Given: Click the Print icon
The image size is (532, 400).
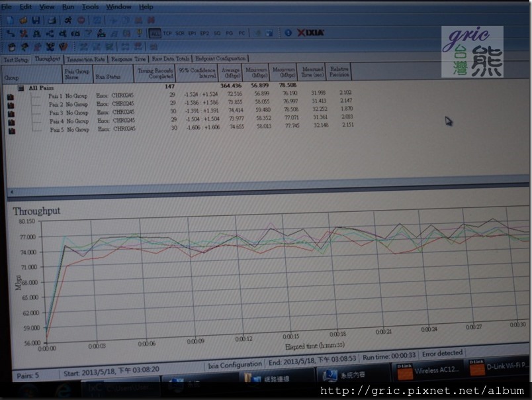Looking at the screenshot, I should pyautogui.click(x=52, y=21).
